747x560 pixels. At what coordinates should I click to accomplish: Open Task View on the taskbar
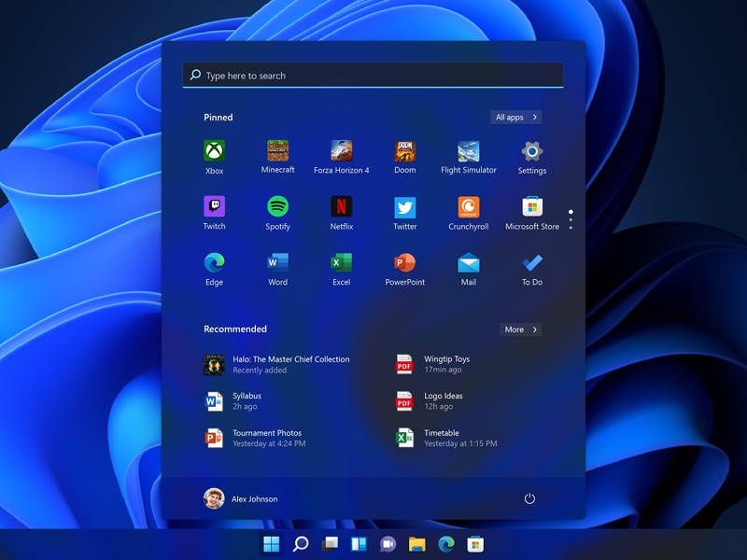[x=330, y=544]
